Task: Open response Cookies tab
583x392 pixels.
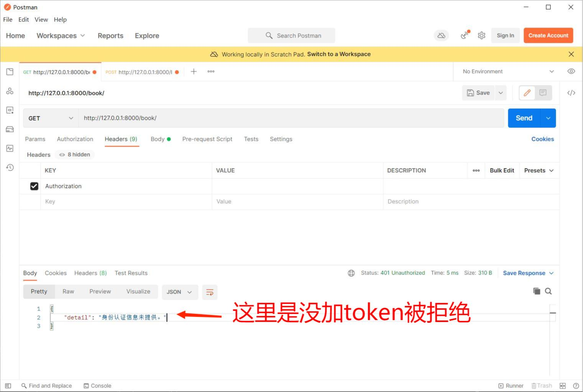Action: (56, 273)
